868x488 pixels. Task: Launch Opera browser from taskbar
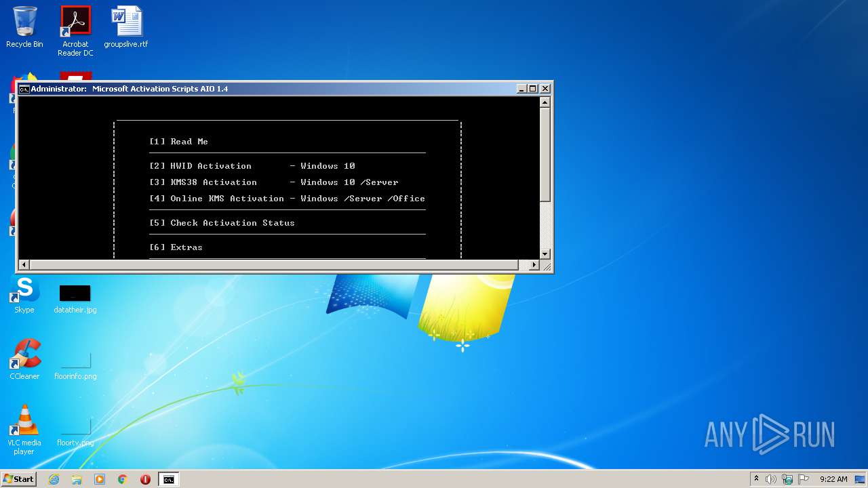point(145,479)
